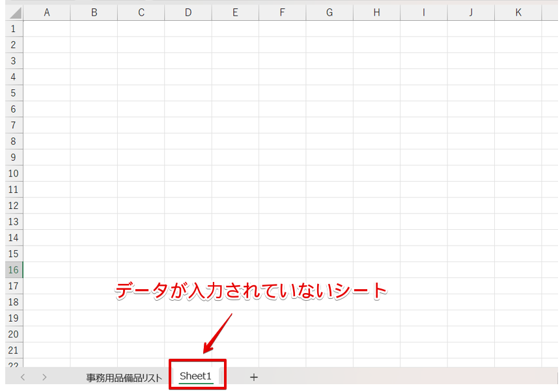This screenshot has width=560, height=392.
Task: Select row 10 header
Action: click(x=13, y=173)
